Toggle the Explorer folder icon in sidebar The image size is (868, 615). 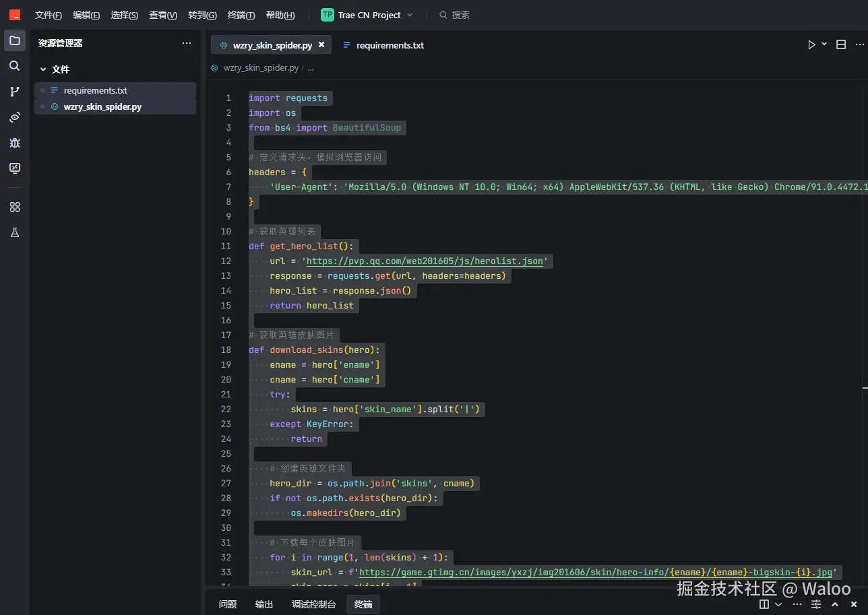pyautogui.click(x=14, y=40)
